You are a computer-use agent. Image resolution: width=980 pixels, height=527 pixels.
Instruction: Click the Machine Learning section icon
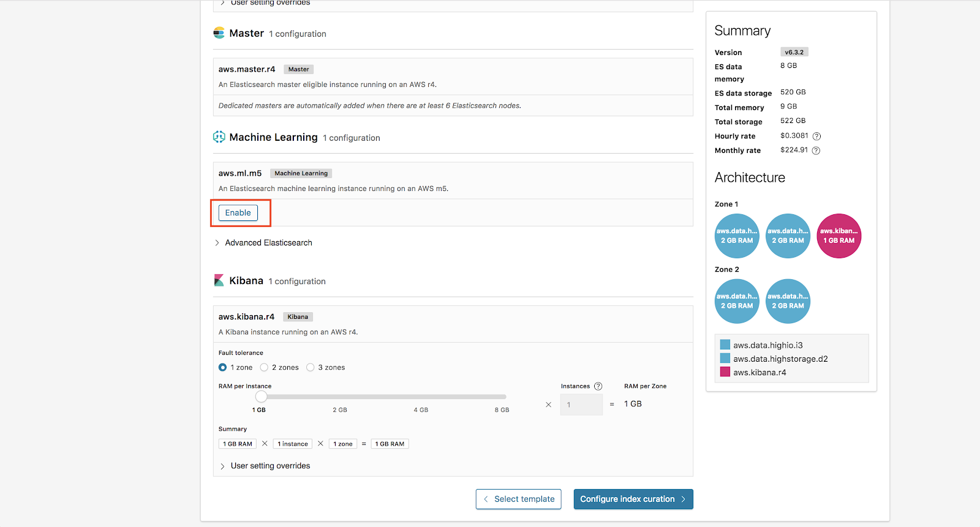click(219, 137)
